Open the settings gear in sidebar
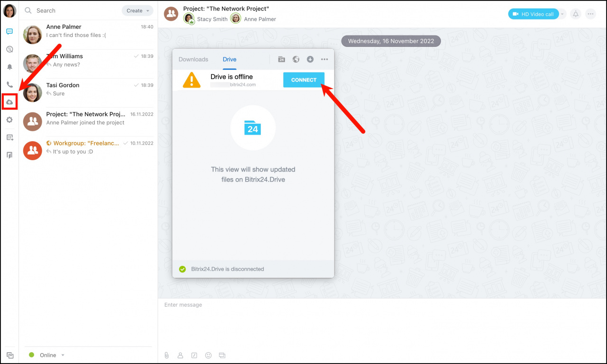This screenshot has height=364, width=607. (x=9, y=120)
